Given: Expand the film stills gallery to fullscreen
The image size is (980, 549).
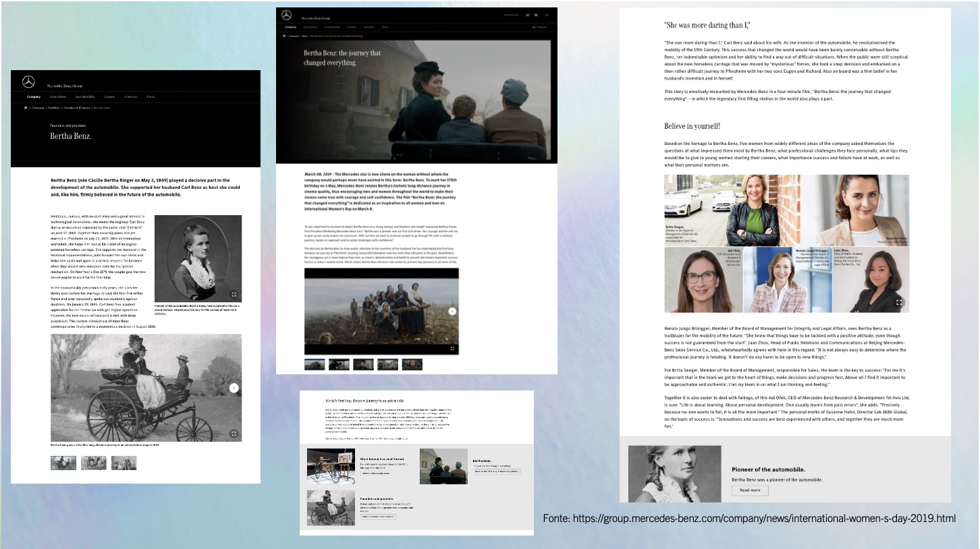Looking at the screenshot, I should 452,349.
